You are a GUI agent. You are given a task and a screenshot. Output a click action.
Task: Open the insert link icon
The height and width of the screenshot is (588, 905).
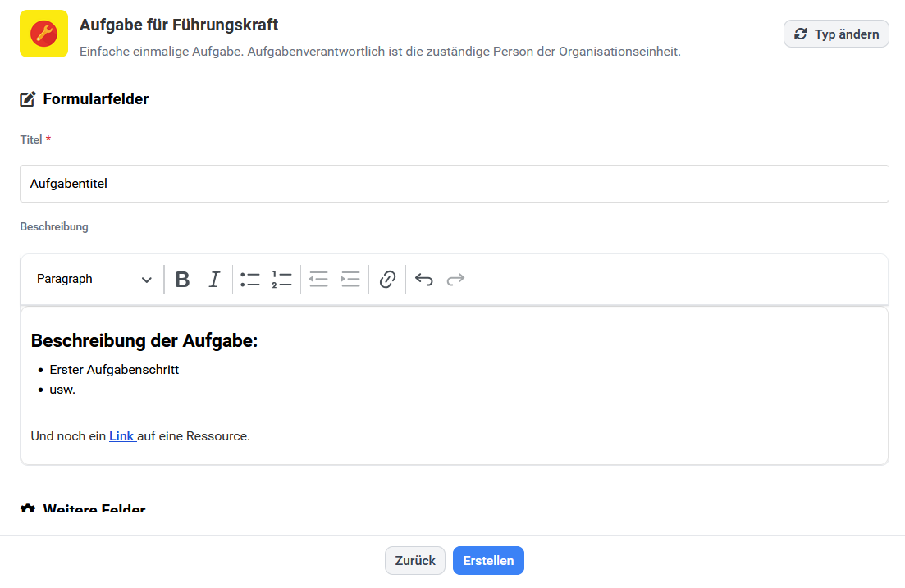[386, 279]
